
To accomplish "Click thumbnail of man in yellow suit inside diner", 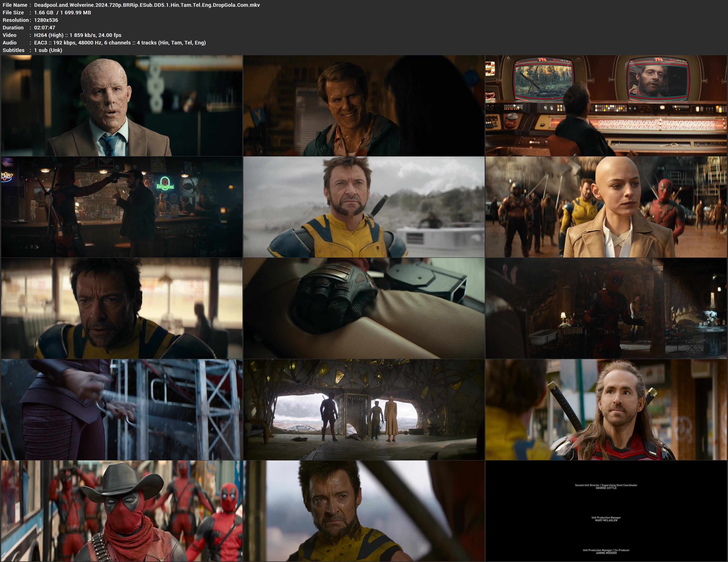I will tap(122, 308).
